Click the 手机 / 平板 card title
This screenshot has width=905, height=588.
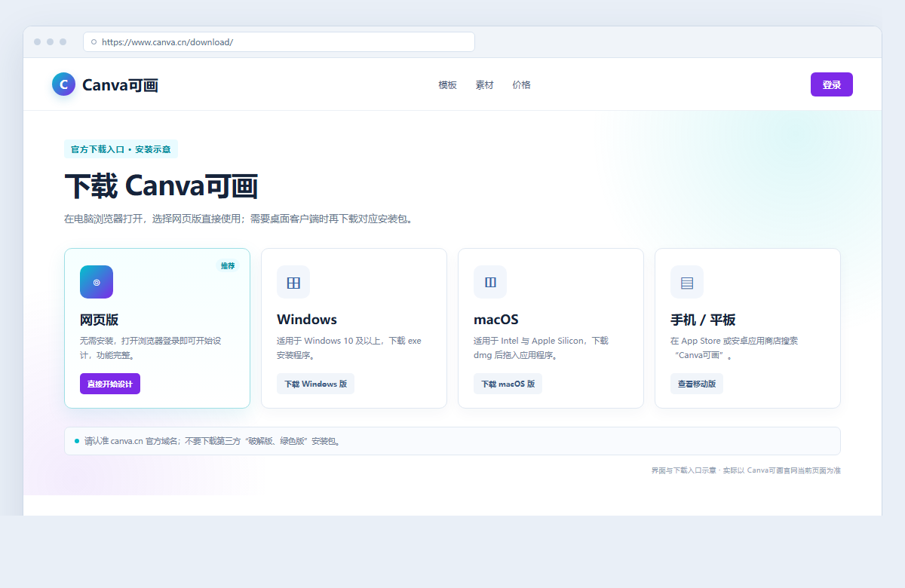tap(703, 320)
